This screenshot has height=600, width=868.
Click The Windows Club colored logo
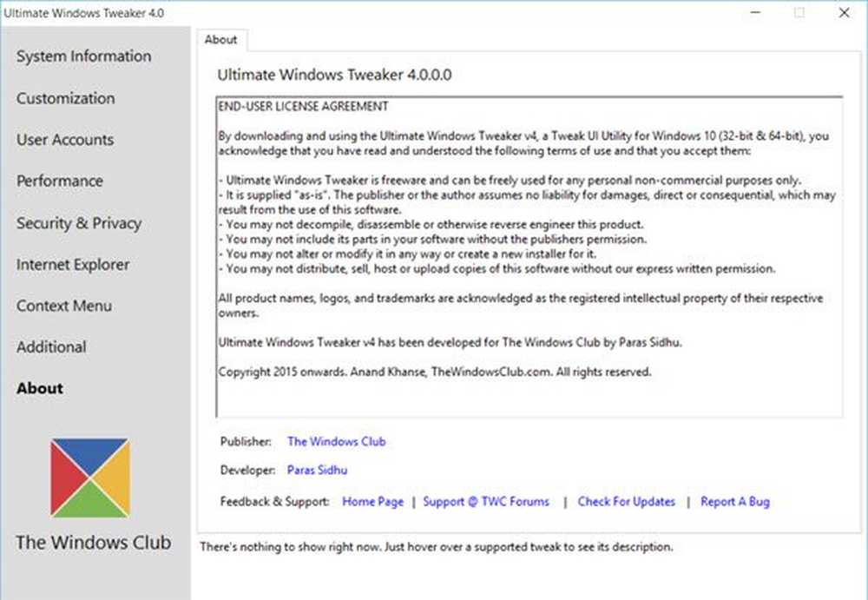tap(90, 478)
